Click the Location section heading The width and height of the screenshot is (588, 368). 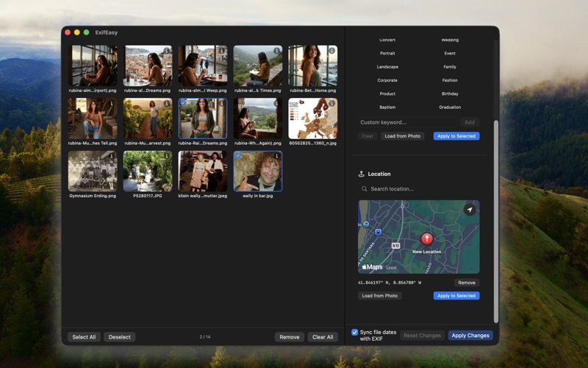tap(379, 174)
